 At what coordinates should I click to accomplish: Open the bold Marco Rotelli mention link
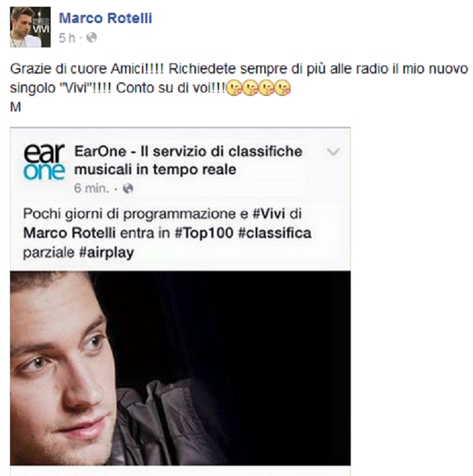pos(70,233)
